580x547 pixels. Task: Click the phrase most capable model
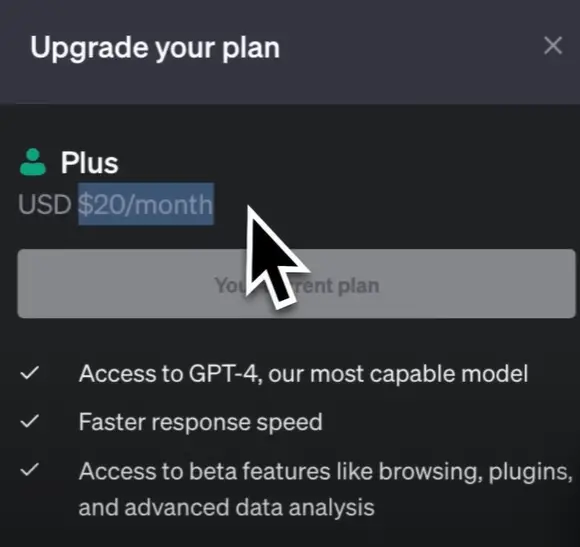pyautogui.click(x=419, y=374)
